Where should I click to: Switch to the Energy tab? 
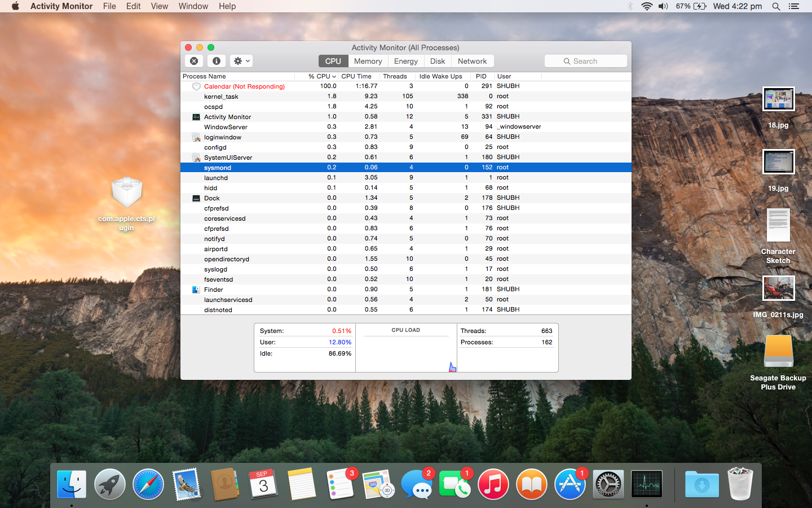[406, 61]
